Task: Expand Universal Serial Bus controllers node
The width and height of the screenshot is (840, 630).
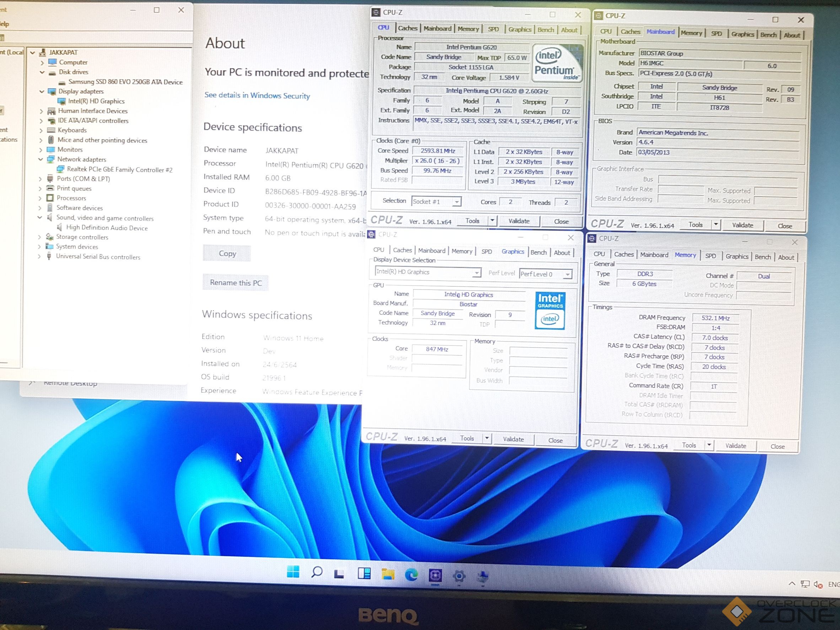Action: (x=39, y=256)
